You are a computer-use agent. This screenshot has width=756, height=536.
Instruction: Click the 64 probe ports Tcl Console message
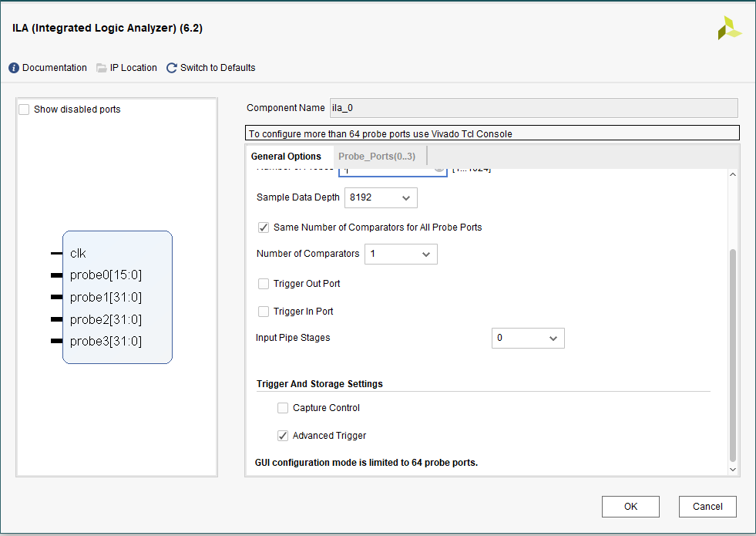492,133
